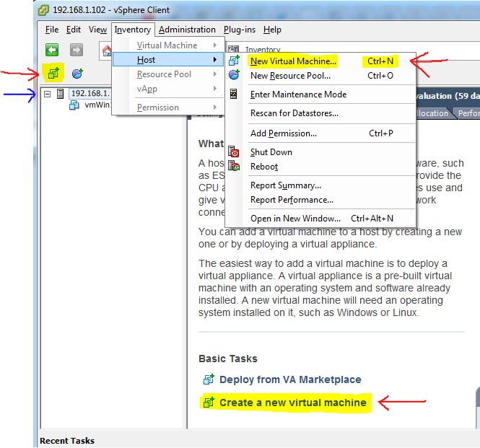Viewport: 480px width, 448px height.
Task: Click the grey Forward navigation arrow
Action: [x=77, y=50]
